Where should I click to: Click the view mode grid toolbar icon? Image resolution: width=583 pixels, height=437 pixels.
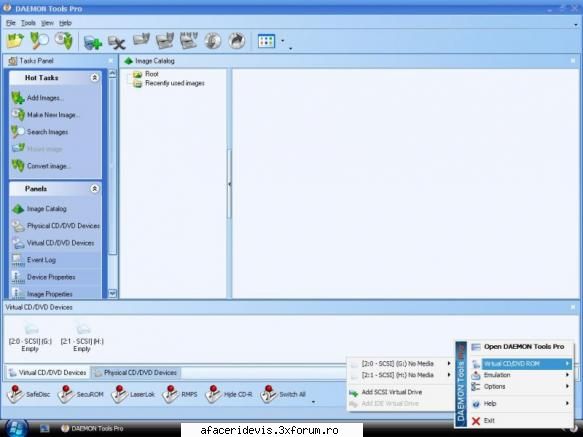pyautogui.click(x=267, y=41)
